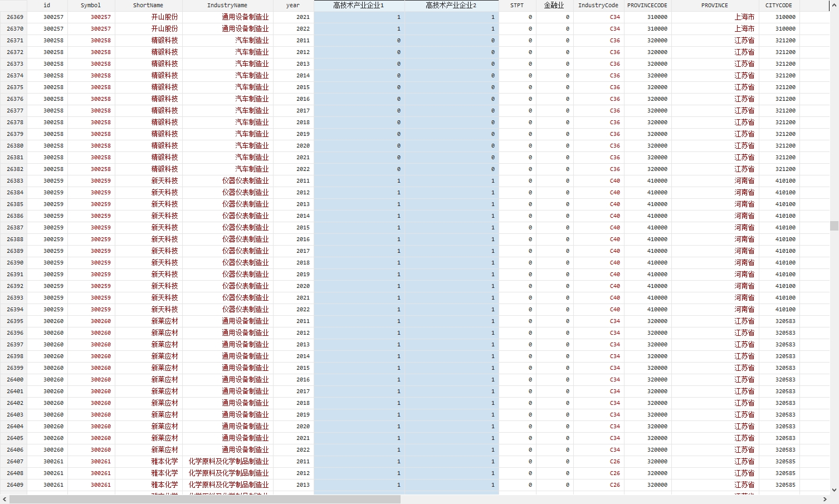Select the 高技术产业企业1 column header

pyautogui.click(x=359, y=5)
